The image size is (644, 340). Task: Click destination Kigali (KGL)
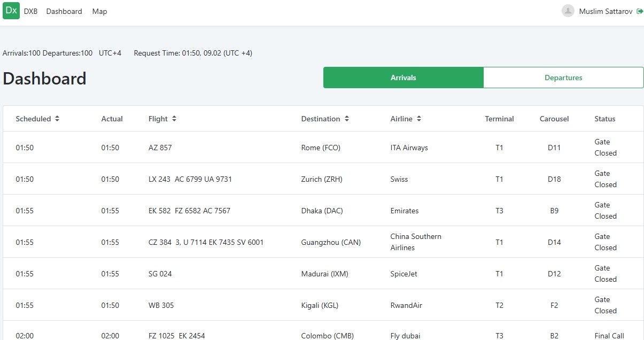click(x=320, y=305)
